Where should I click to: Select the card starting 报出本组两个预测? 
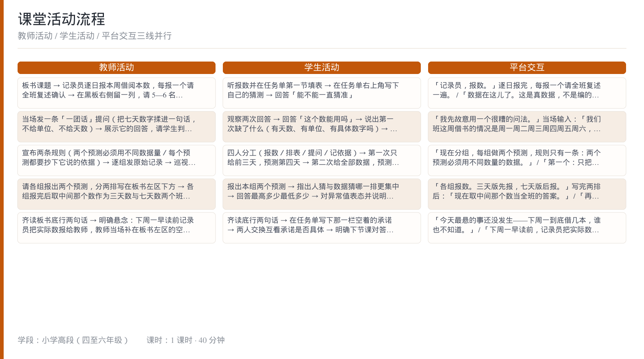tap(322, 194)
